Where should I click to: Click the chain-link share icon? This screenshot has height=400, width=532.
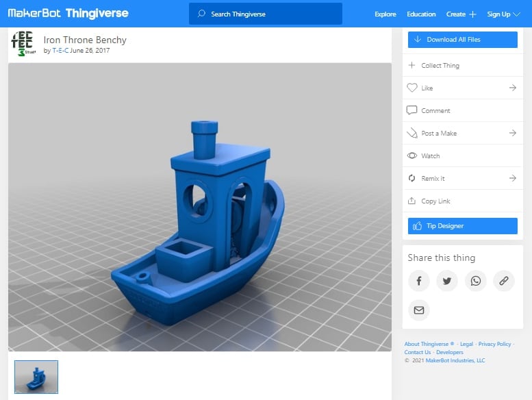(504, 281)
